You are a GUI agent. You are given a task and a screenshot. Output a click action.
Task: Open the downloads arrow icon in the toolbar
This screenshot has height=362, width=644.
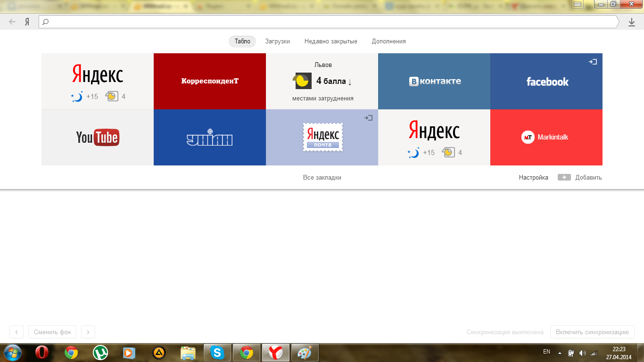pyautogui.click(x=632, y=22)
